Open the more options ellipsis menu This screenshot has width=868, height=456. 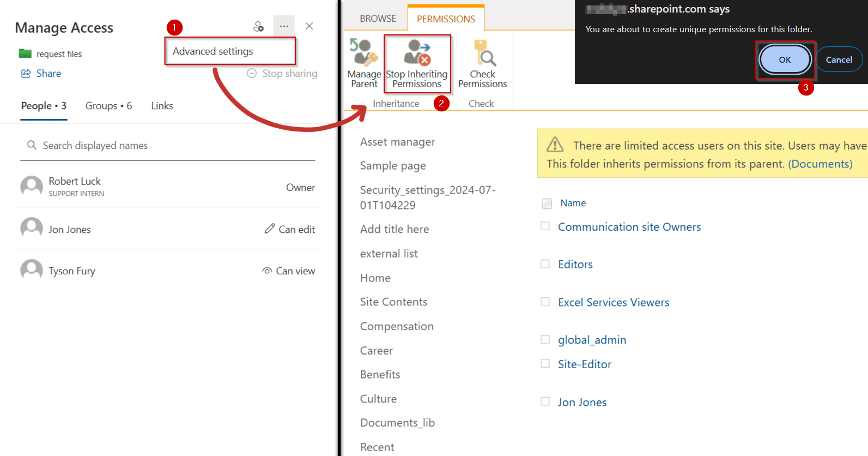pos(284,26)
